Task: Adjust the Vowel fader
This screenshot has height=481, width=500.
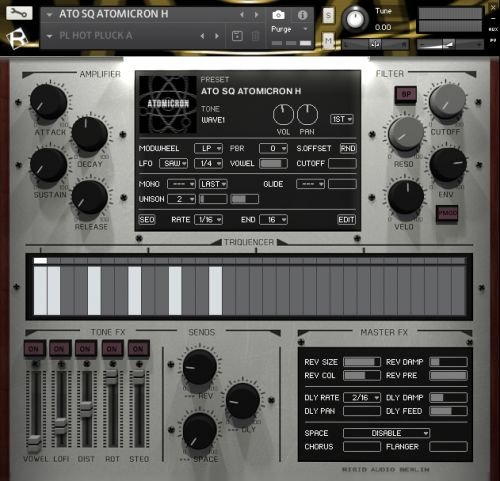Action: [34, 443]
